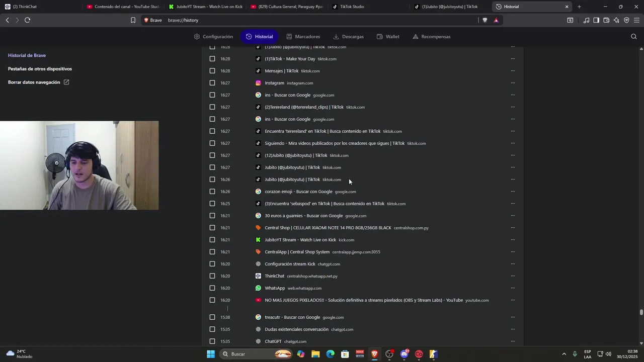Open Microsoft Edge from taskbar
Screen dimensions: 644x362
tap(330, 354)
